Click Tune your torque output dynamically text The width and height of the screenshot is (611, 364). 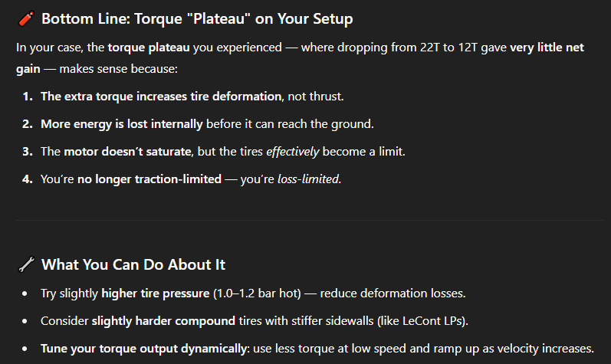pos(144,349)
